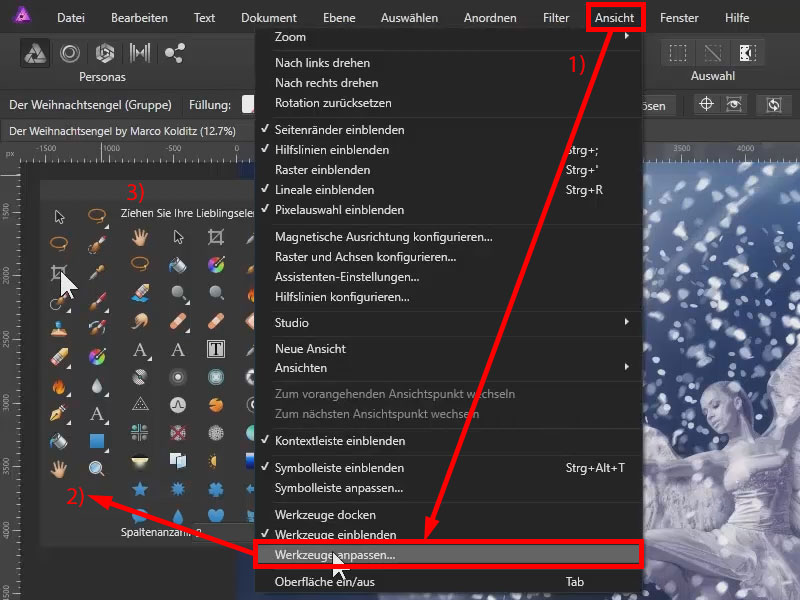The height and width of the screenshot is (600, 800).
Task: Select the Eraser tool in tools panel
Action: click(59, 356)
